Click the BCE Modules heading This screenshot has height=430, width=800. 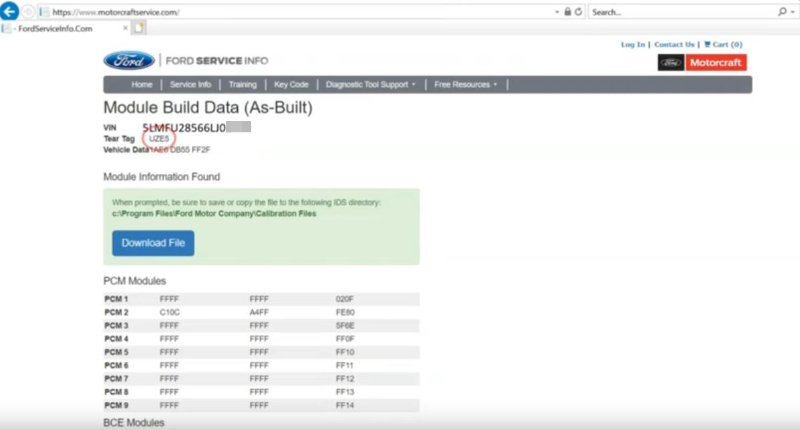[134, 423]
